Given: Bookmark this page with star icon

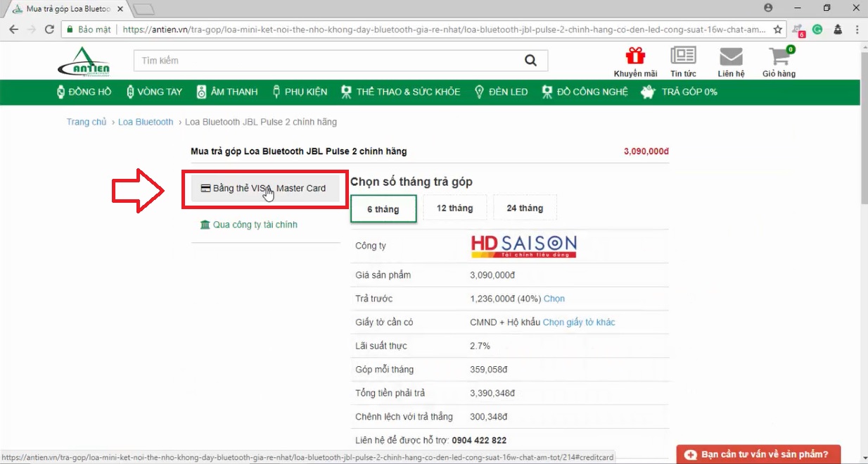Looking at the screenshot, I should pos(777,30).
